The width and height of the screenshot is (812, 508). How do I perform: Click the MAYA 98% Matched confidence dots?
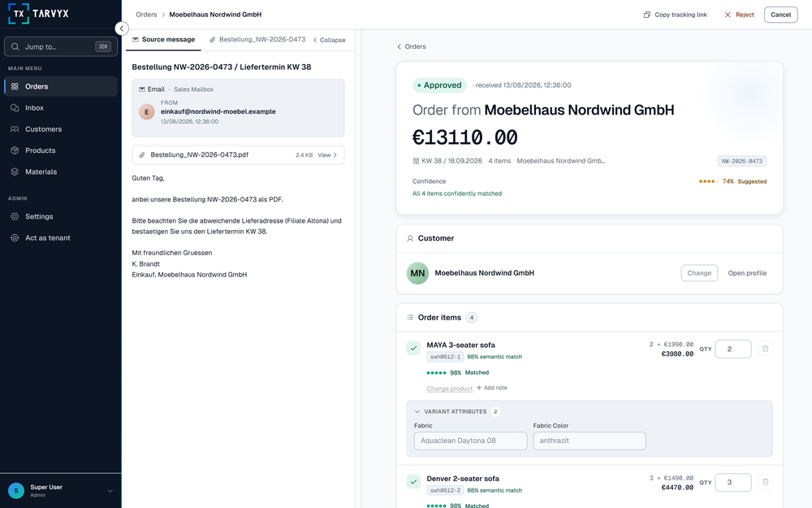(x=436, y=373)
